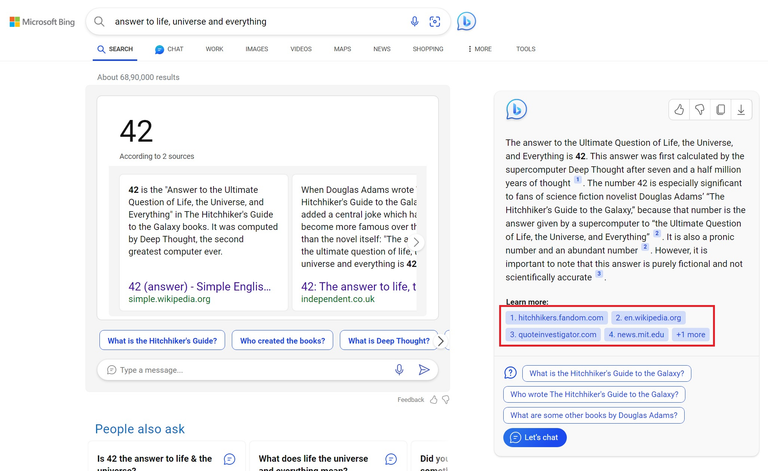768x471 pixels.
Task: Open visual search camera icon
Action: (434, 22)
